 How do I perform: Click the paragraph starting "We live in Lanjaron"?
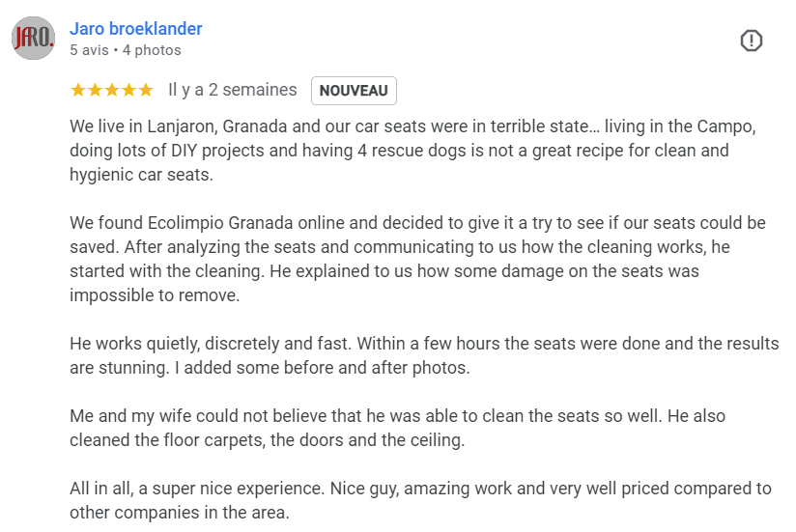406,151
